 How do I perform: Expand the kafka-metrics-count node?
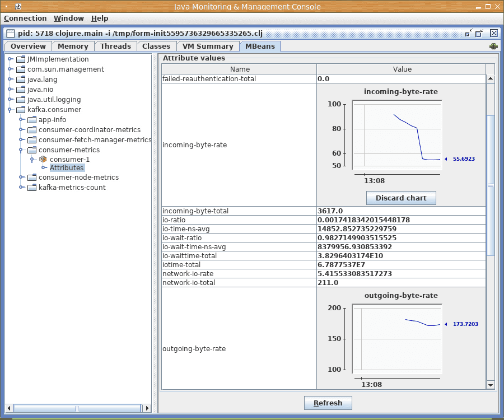point(21,188)
